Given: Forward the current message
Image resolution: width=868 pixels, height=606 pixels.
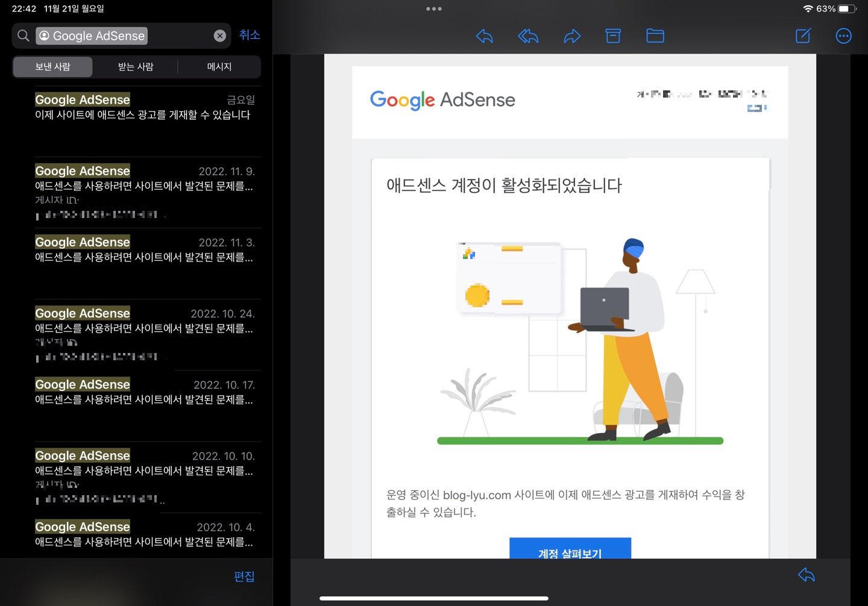Looking at the screenshot, I should [573, 36].
